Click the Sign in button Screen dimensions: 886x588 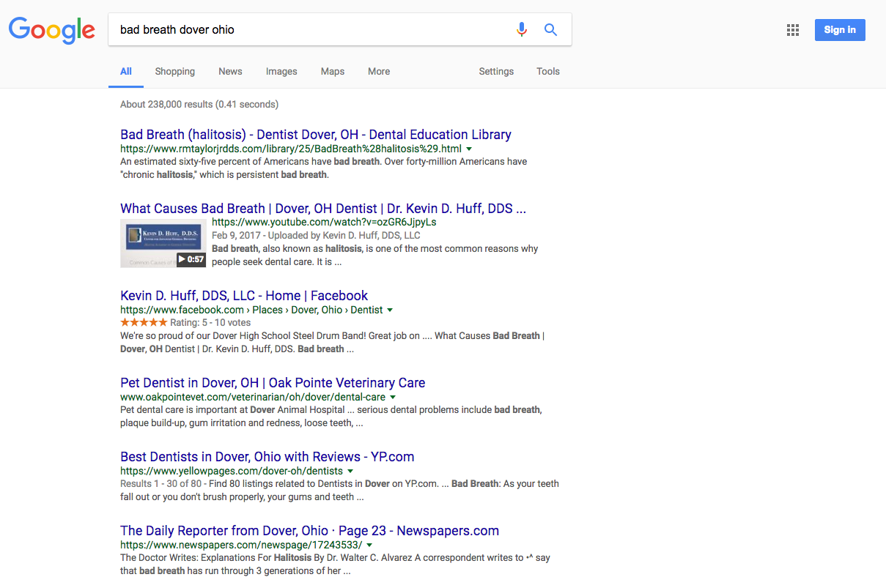click(840, 29)
